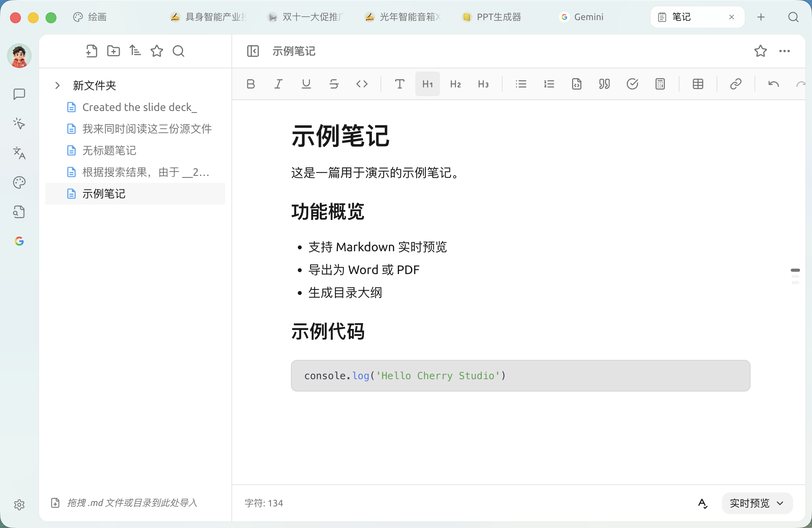Show starred notes via sidebar star icon

coord(157,51)
